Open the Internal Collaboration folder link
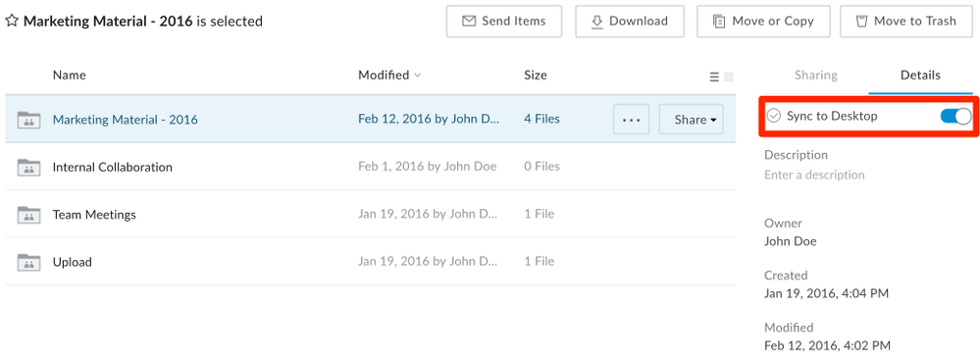 (113, 167)
